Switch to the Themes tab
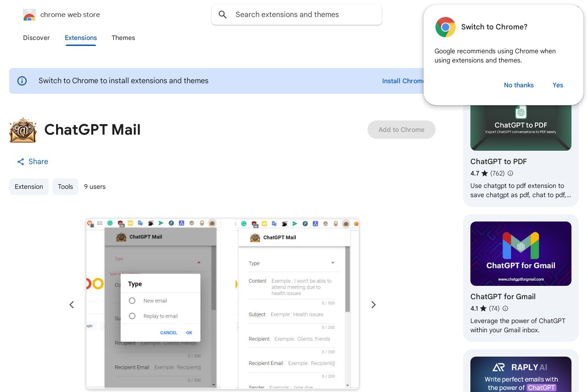The width and height of the screenshot is (588, 392). 123,38
